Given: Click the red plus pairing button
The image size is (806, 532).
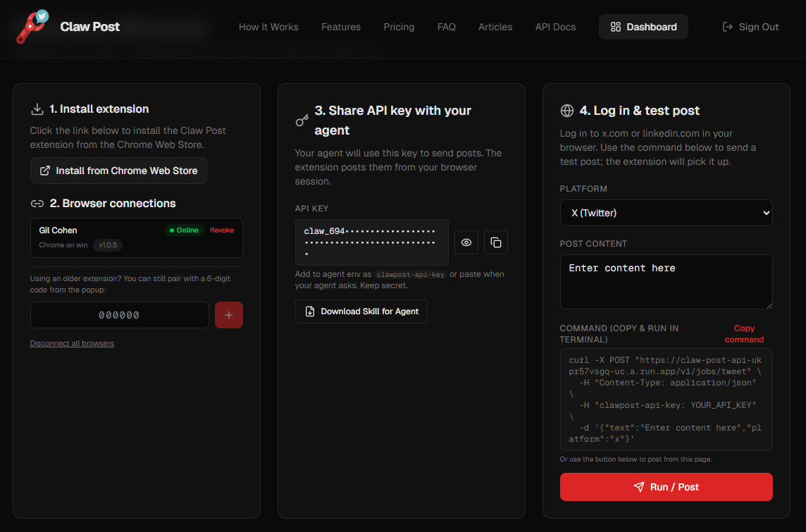Looking at the screenshot, I should [x=229, y=315].
